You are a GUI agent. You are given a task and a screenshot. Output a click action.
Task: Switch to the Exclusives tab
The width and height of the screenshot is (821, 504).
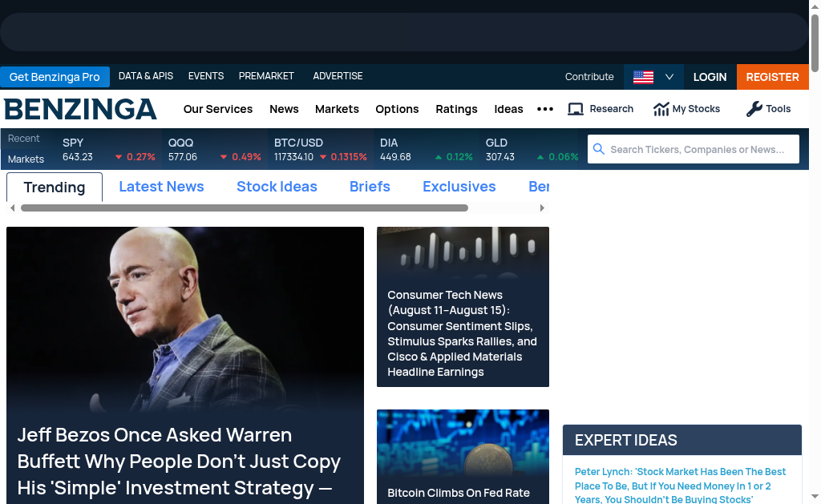(459, 187)
